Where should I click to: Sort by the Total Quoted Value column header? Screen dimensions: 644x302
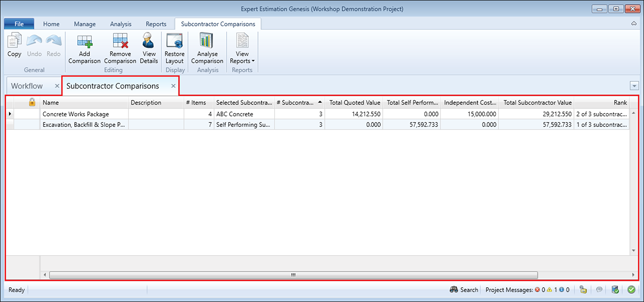pos(354,102)
